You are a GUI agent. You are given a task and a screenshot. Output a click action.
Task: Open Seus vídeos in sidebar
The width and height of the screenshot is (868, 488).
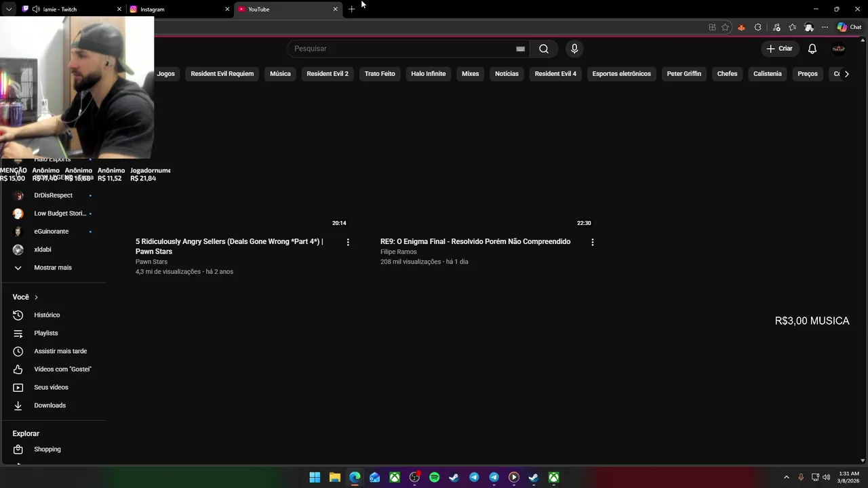tap(54, 388)
